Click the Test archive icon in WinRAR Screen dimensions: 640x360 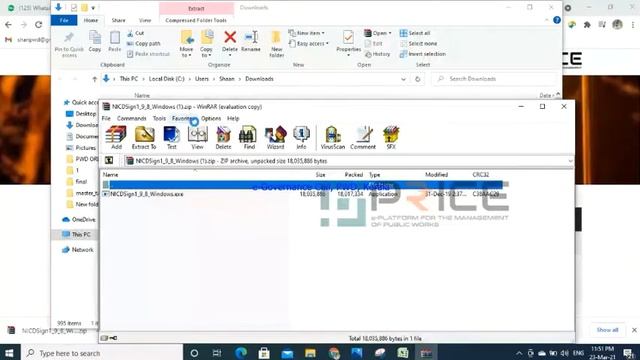tap(171, 138)
